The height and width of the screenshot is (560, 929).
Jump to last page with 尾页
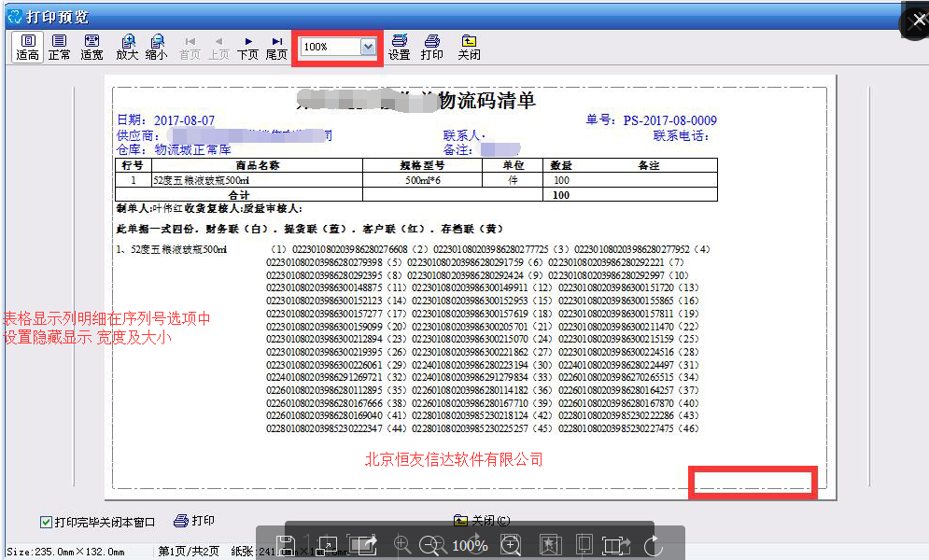(276, 47)
